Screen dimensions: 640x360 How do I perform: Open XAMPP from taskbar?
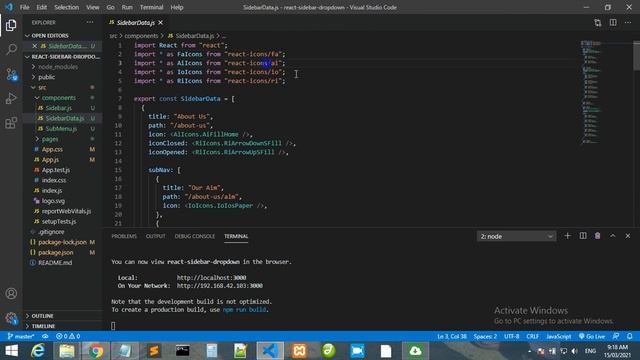tap(299, 351)
